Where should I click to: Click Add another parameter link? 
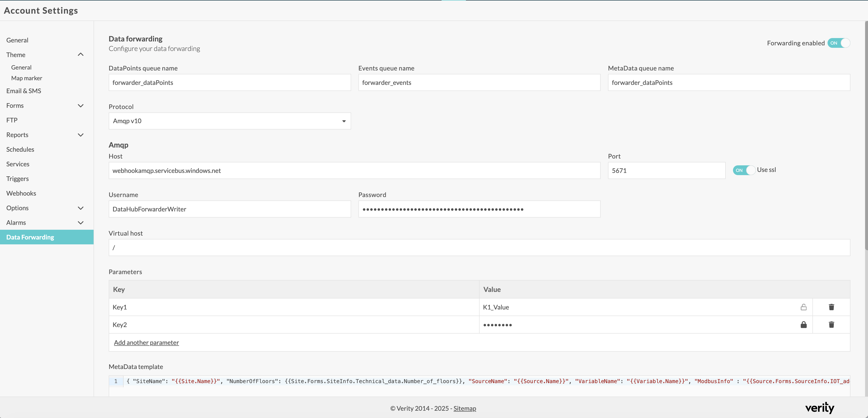coord(146,342)
